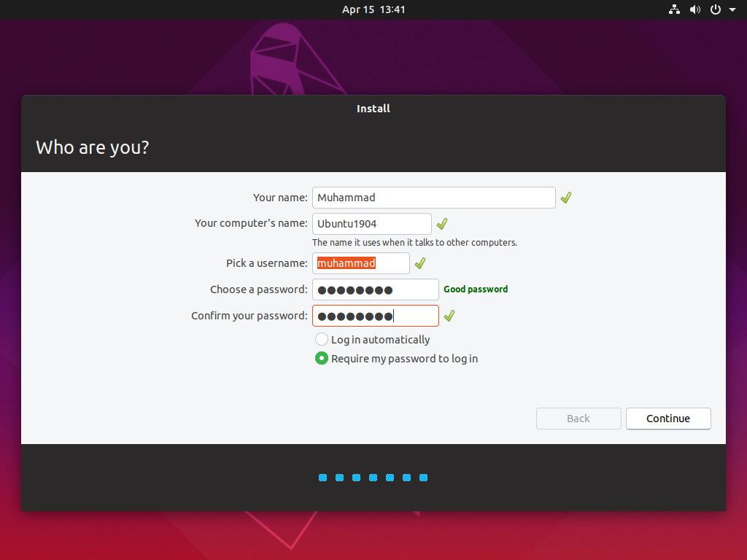Screen dimensions: 747x560
Task: Click the volume speaker icon
Action: (695, 9)
